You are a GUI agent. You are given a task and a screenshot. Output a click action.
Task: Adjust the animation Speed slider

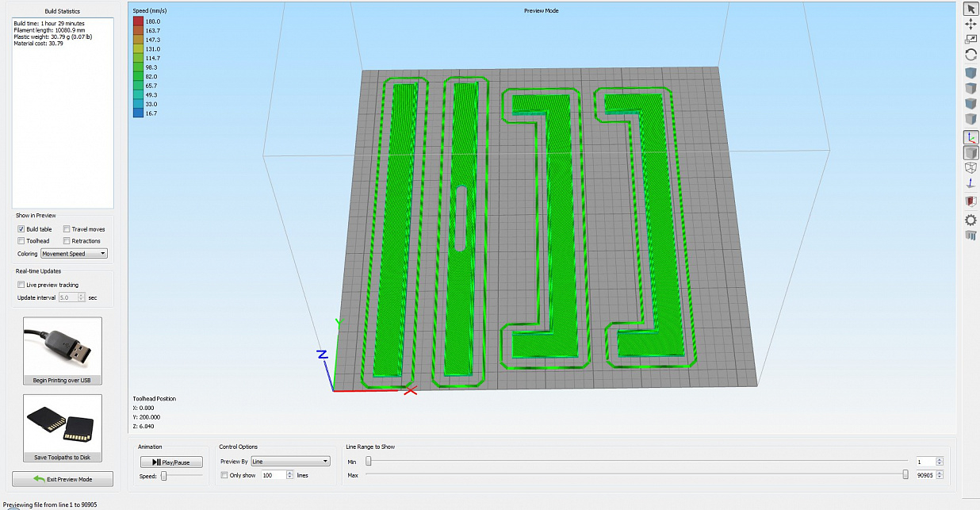[164, 476]
